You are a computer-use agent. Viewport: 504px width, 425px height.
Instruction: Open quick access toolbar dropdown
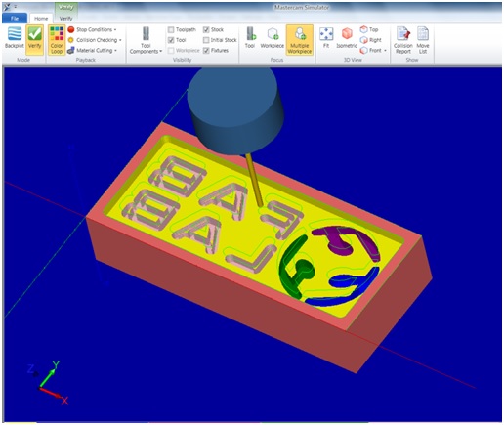(x=16, y=7)
